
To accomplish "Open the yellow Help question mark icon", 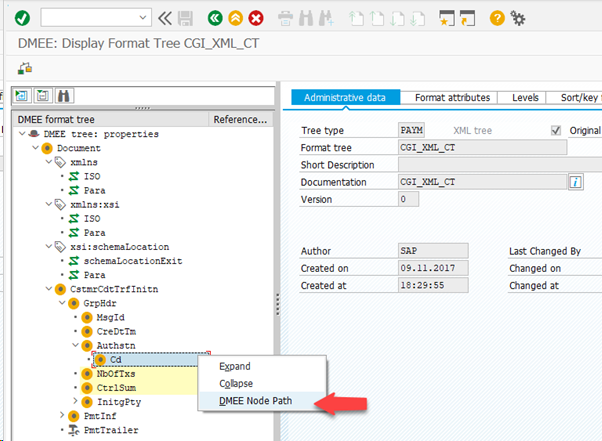I will point(497,18).
